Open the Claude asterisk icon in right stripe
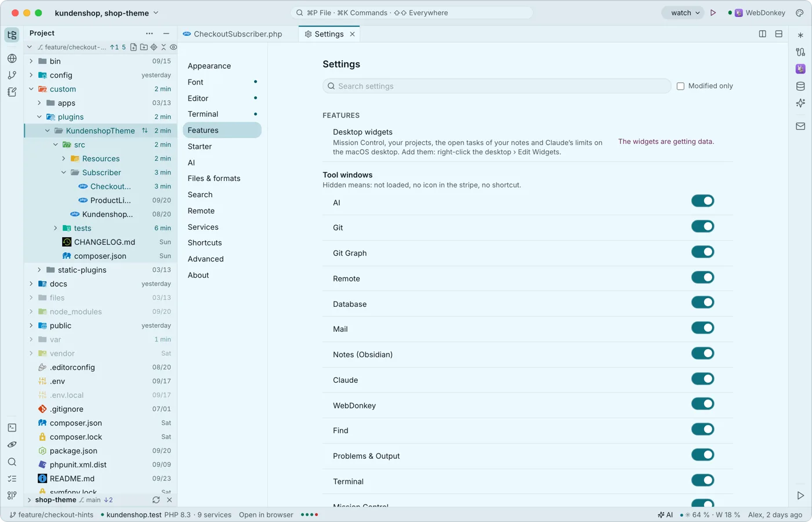 click(800, 35)
